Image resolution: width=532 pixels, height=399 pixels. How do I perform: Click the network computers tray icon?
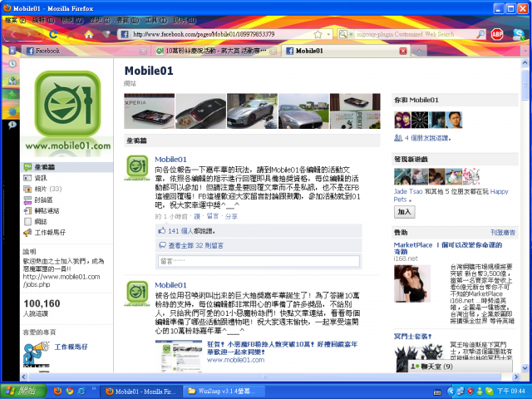(460, 392)
